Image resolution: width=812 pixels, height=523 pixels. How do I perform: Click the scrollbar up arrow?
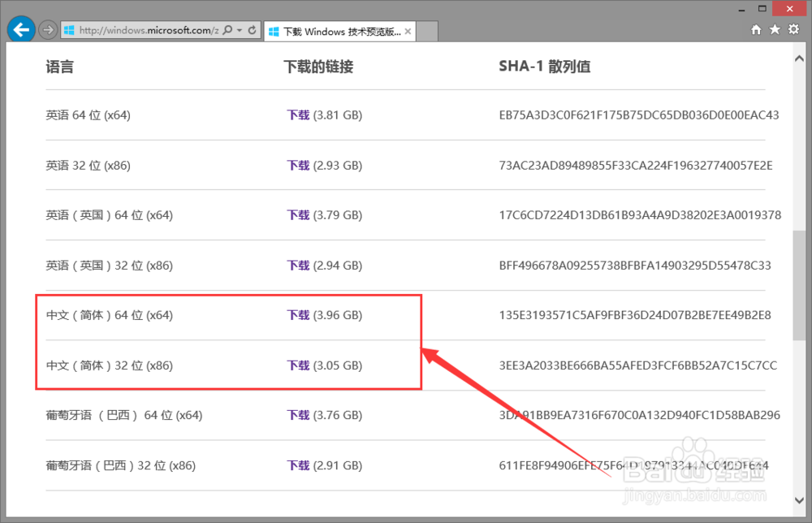(799, 59)
